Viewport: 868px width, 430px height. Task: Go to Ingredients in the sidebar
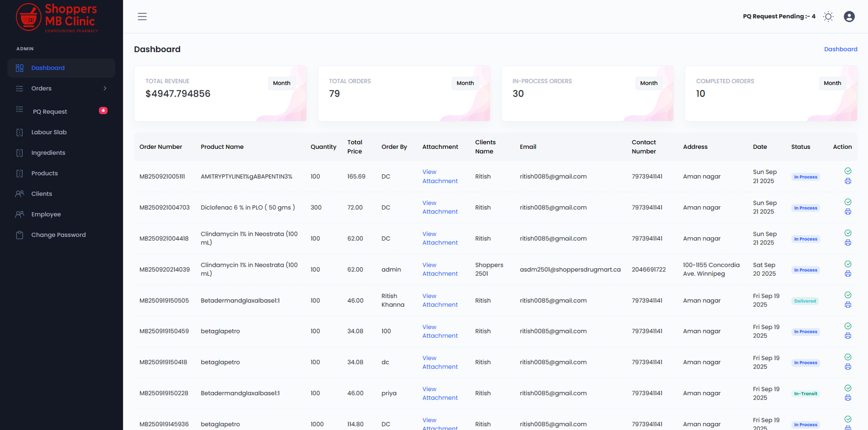(48, 153)
